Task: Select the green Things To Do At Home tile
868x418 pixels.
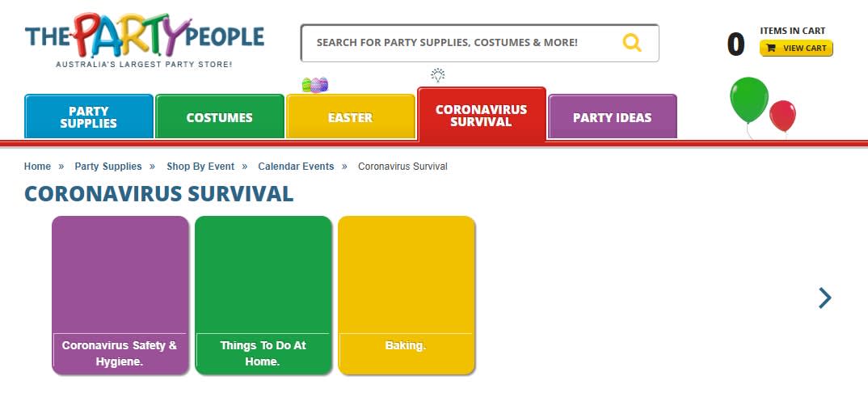Action: click(x=263, y=295)
